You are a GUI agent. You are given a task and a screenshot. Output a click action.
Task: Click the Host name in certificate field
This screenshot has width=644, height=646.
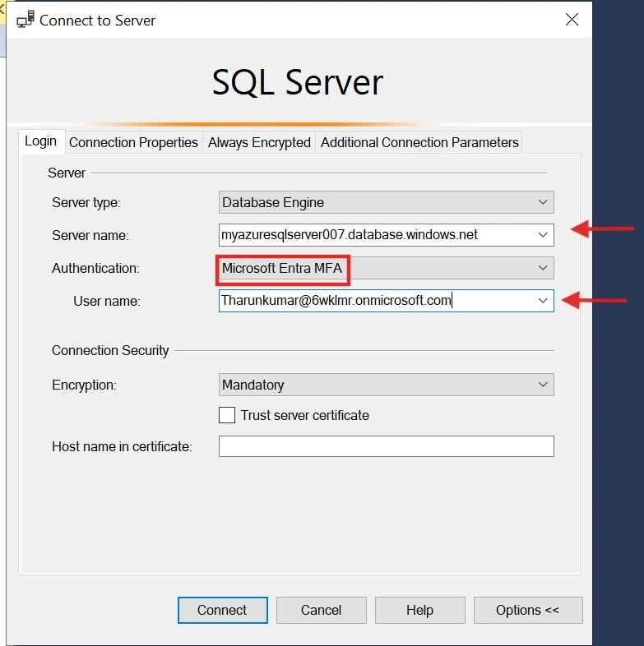click(386, 446)
